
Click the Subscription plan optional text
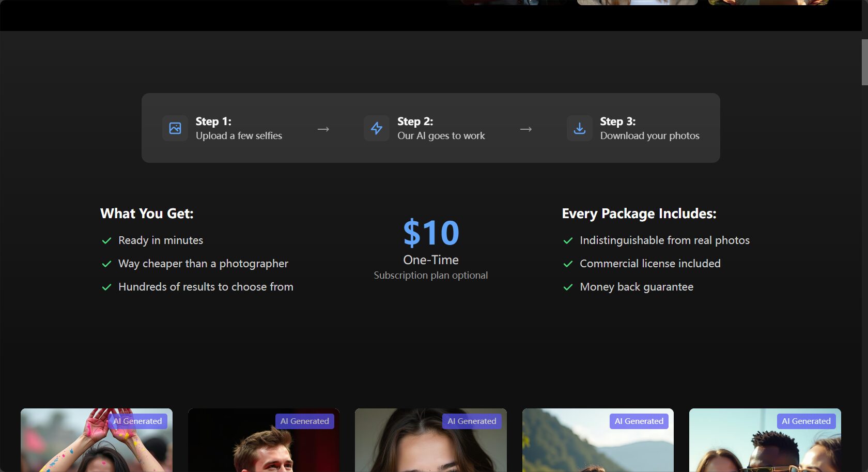[x=431, y=276]
